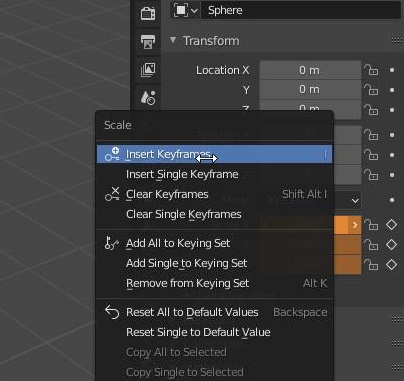Click the Sphere object name field
404x381 pixels.
tap(301, 10)
